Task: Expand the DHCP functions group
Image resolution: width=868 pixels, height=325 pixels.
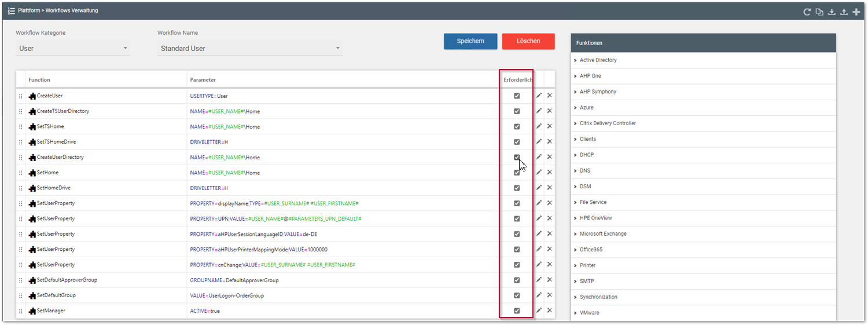Action: [x=703, y=155]
